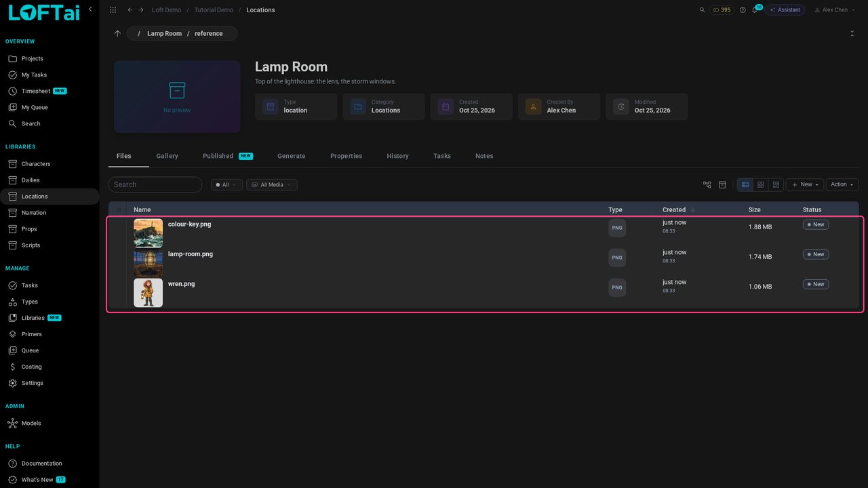The height and width of the screenshot is (488, 868).
Task: Click the archive box icon in the files toolbar
Action: pos(722,184)
